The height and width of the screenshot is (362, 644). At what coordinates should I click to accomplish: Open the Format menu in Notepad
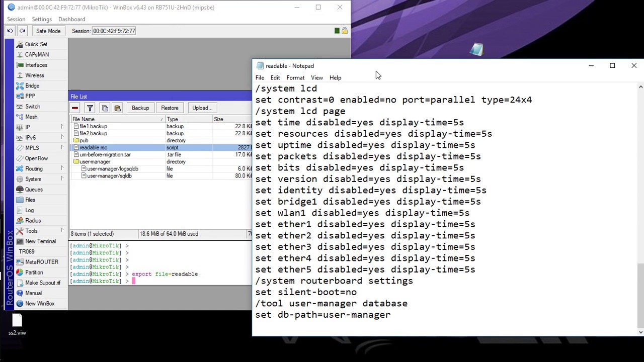pyautogui.click(x=295, y=77)
